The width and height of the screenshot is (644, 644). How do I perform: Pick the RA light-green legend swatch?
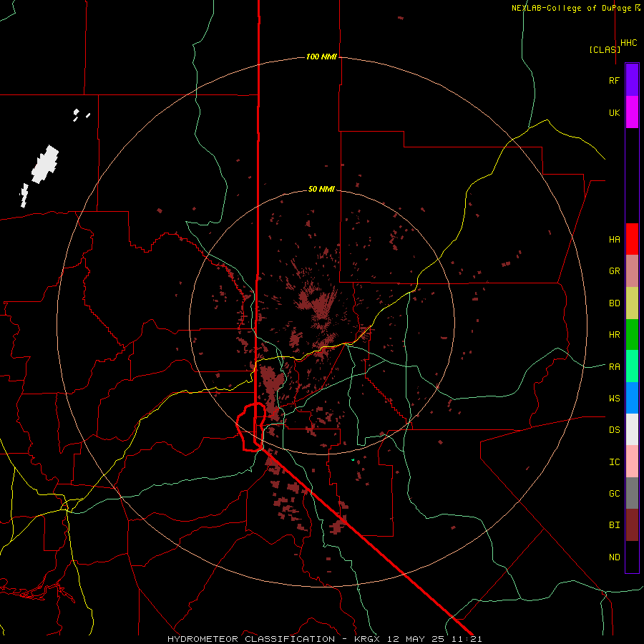632,366
